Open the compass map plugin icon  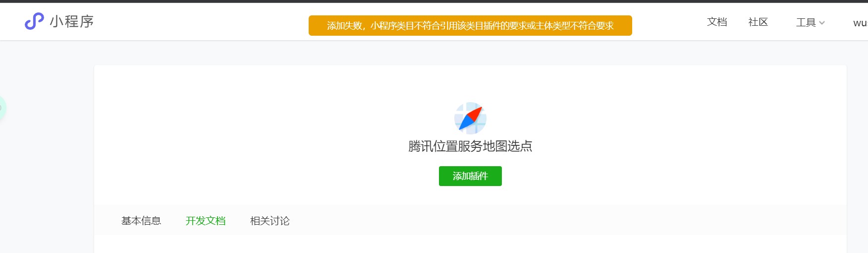click(x=470, y=118)
